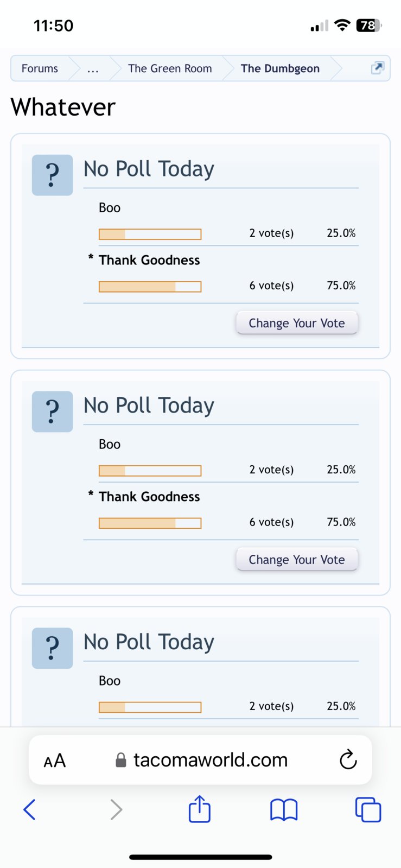Click the breadcrumb popout arrow icon

click(377, 68)
